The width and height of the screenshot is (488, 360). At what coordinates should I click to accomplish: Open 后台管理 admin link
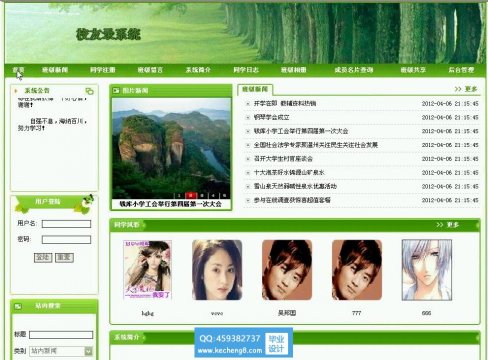point(461,70)
